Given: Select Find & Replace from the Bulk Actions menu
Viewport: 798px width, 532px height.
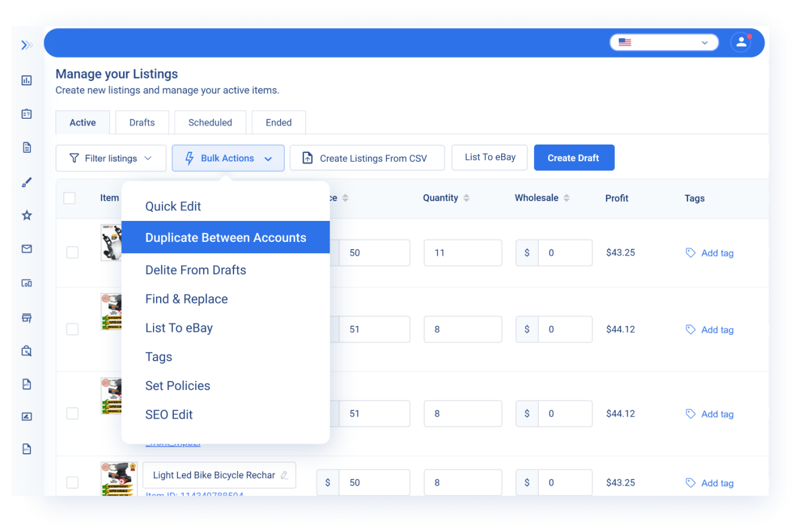Looking at the screenshot, I should 186,299.
